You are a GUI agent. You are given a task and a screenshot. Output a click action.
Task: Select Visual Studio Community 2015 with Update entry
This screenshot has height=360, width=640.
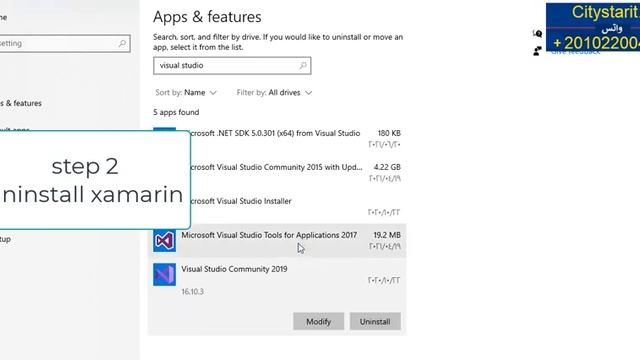click(x=277, y=173)
